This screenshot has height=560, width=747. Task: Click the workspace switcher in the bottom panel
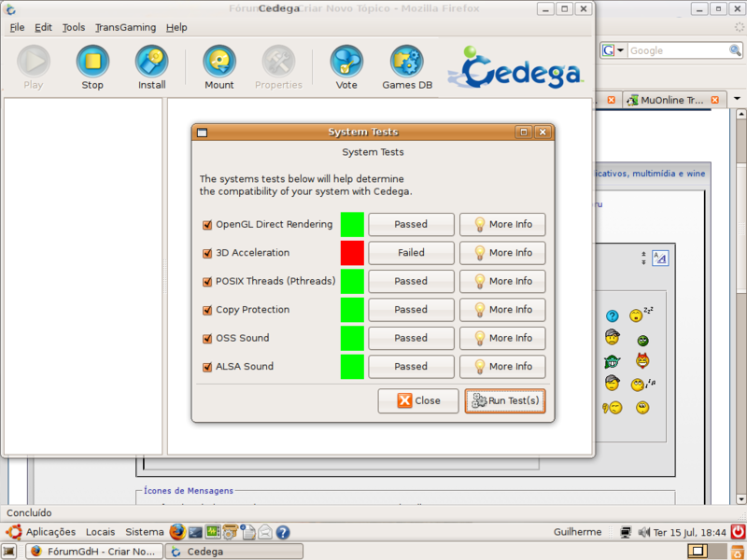point(707,551)
